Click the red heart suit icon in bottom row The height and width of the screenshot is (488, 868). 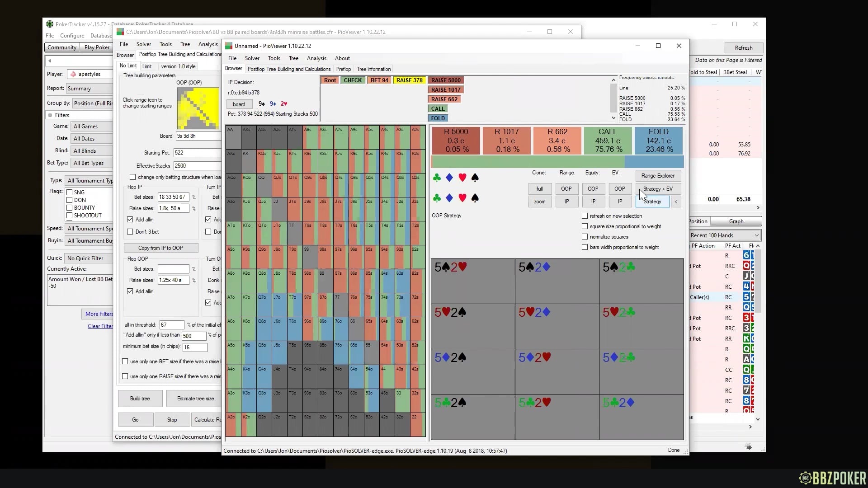[x=462, y=198]
